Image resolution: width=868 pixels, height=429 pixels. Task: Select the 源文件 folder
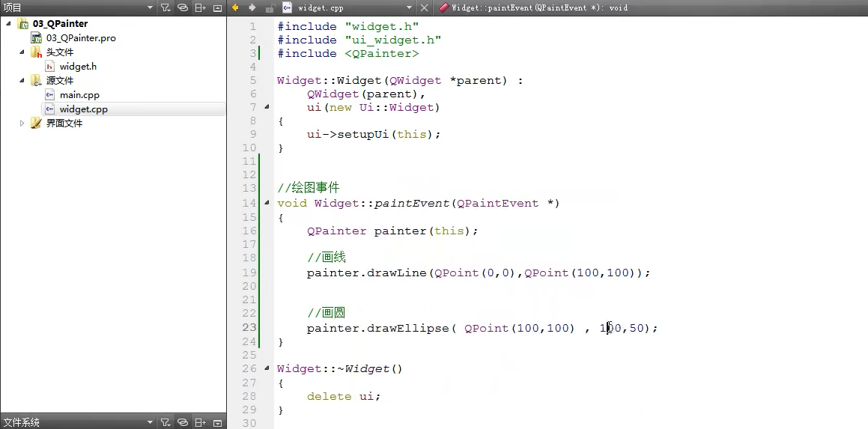pyautogui.click(x=60, y=80)
